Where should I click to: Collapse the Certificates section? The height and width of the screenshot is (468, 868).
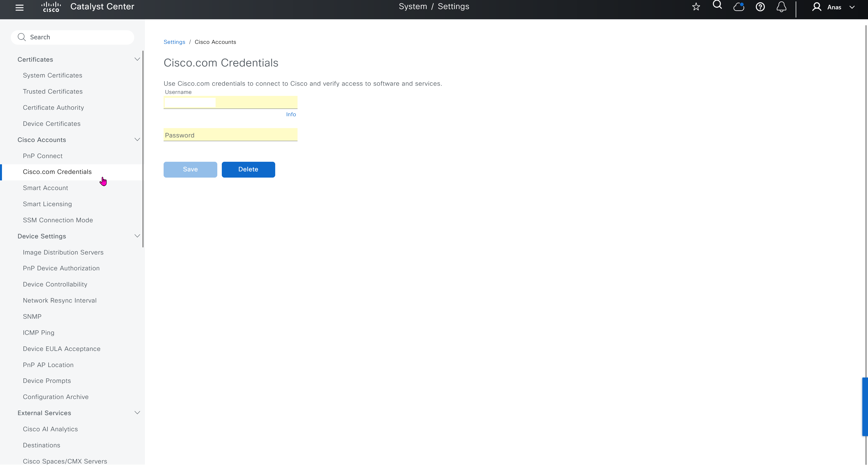[137, 59]
